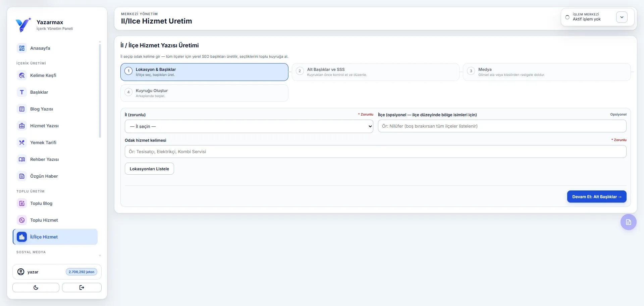Open the Başlıklar menu label
644x306 pixels.
point(39,92)
